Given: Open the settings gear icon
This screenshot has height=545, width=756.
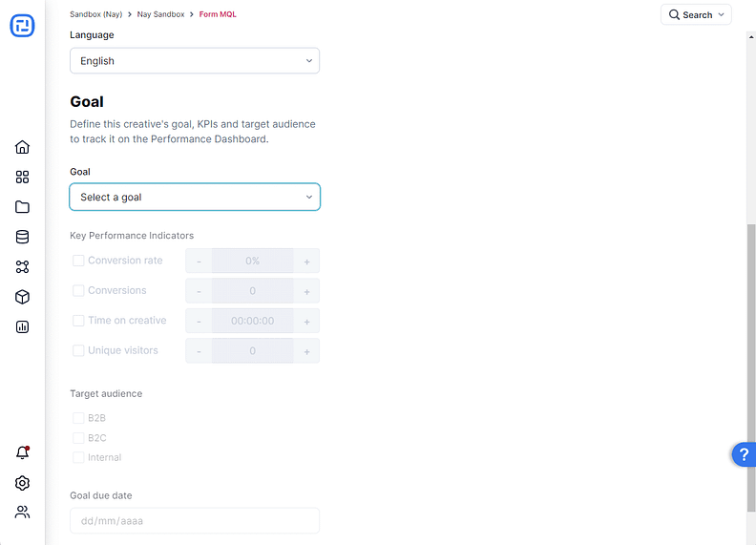Looking at the screenshot, I should tap(22, 483).
